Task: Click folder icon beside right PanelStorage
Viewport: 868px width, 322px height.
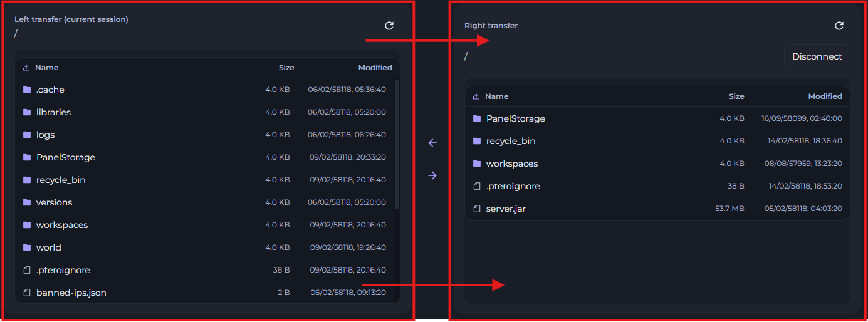Action: [477, 118]
